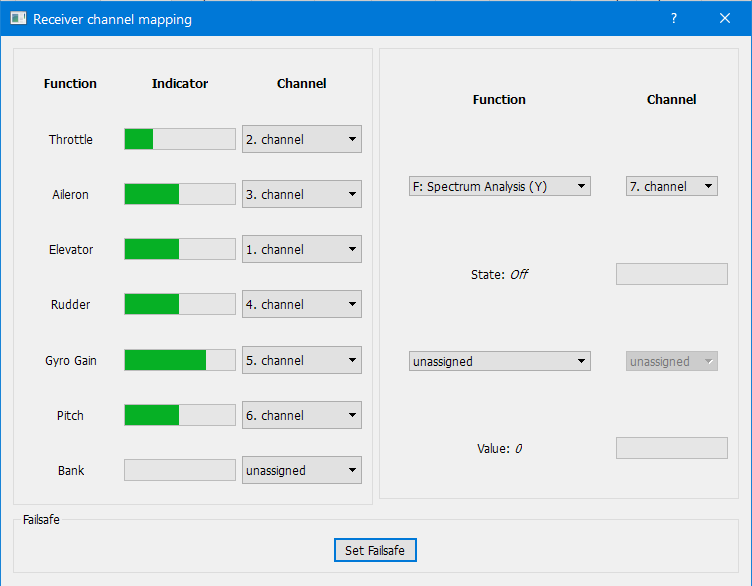
Task: Open the Aileron channel dropdown
Action: 301,194
